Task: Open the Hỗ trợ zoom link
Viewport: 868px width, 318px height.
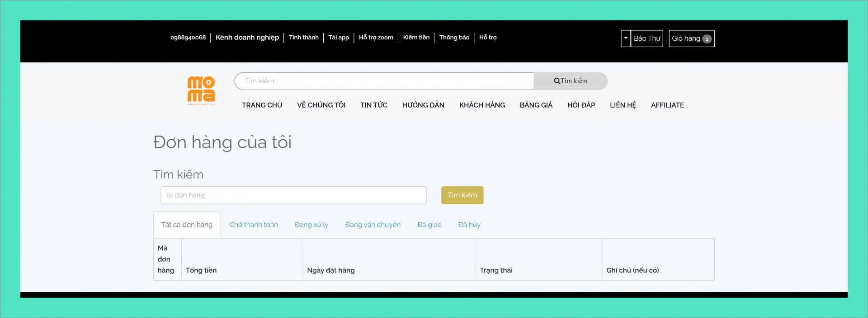Action: pyautogui.click(x=376, y=38)
